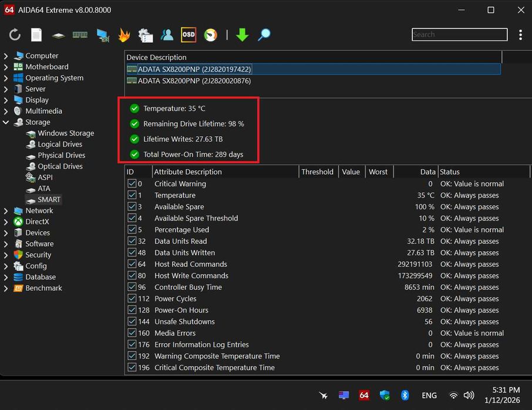Toggle the Media Errors checkbox
The image size is (532, 410).
(x=132, y=333)
